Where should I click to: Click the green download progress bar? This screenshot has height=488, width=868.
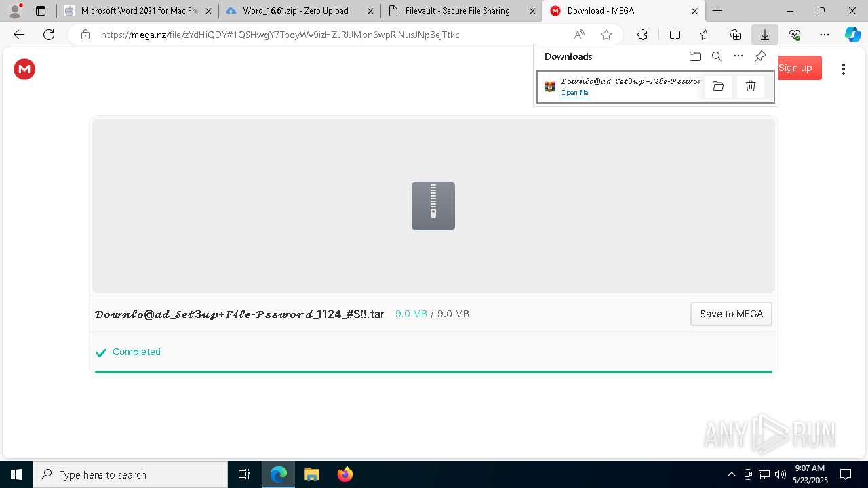tap(433, 372)
